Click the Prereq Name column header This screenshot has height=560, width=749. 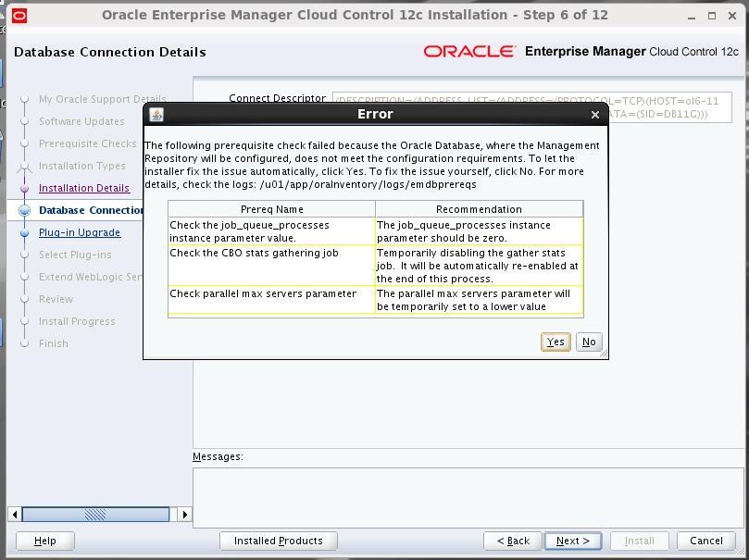point(272,209)
